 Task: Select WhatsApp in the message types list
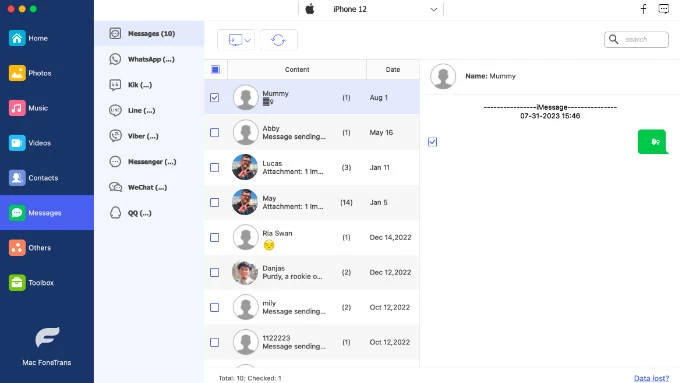pyautogui.click(x=149, y=59)
